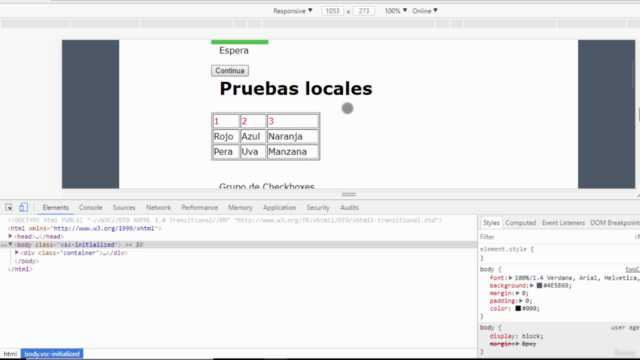The height and width of the screenshot is (360, 640).
Task: Expand the head element node
Action: (10, 236)
